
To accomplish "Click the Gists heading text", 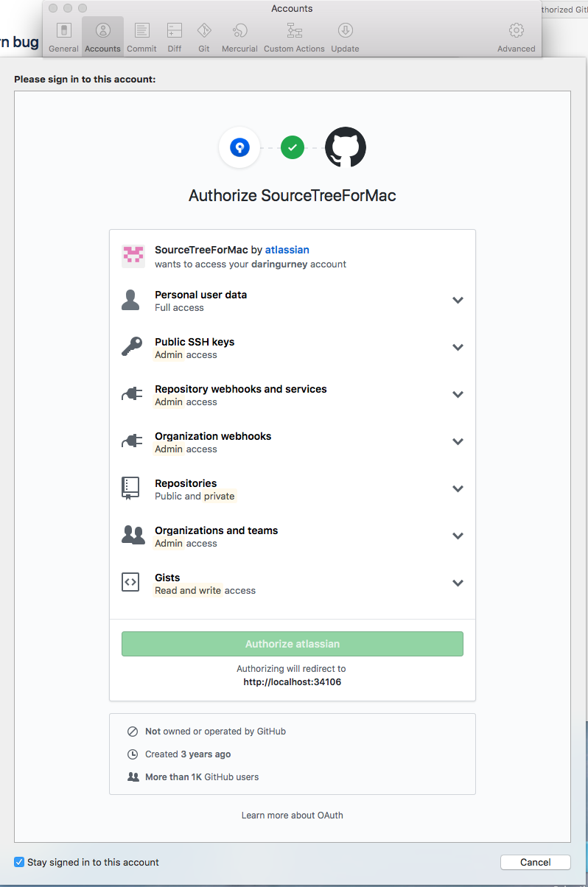I will (167, 578).
